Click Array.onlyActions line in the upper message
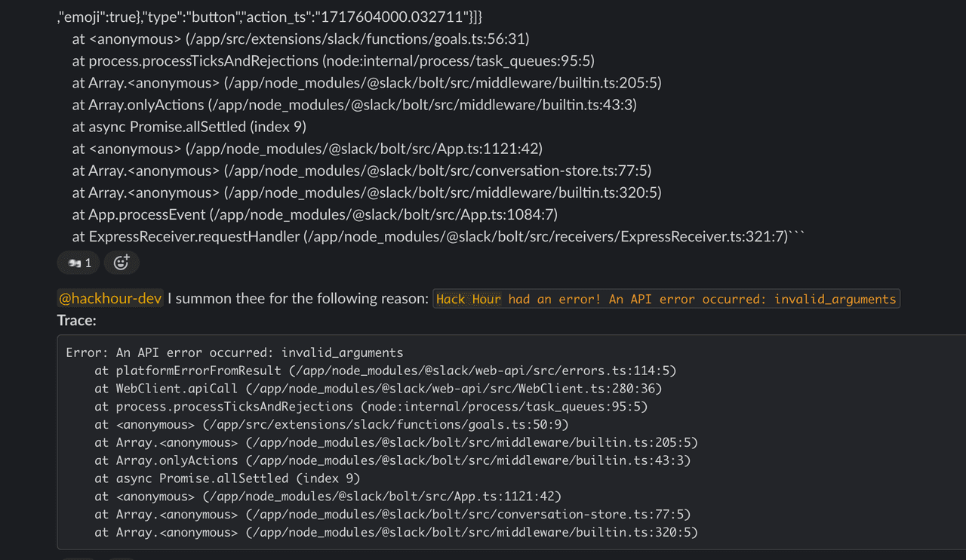966x560 pixels. (x=354, y=104)
